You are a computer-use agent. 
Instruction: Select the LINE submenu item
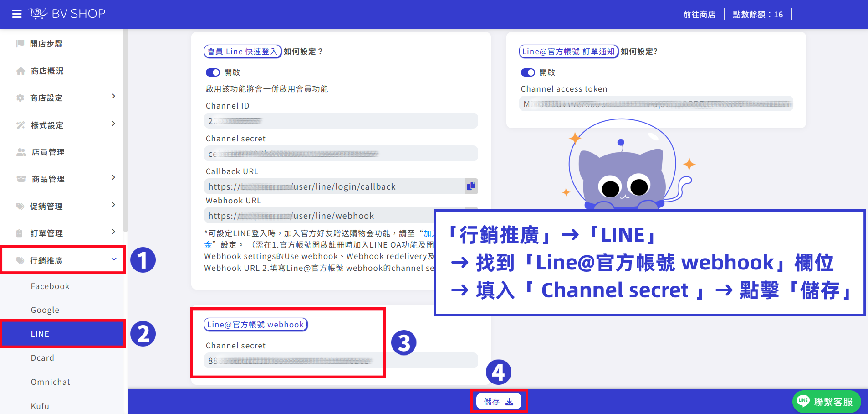click(x=63, y=334)
